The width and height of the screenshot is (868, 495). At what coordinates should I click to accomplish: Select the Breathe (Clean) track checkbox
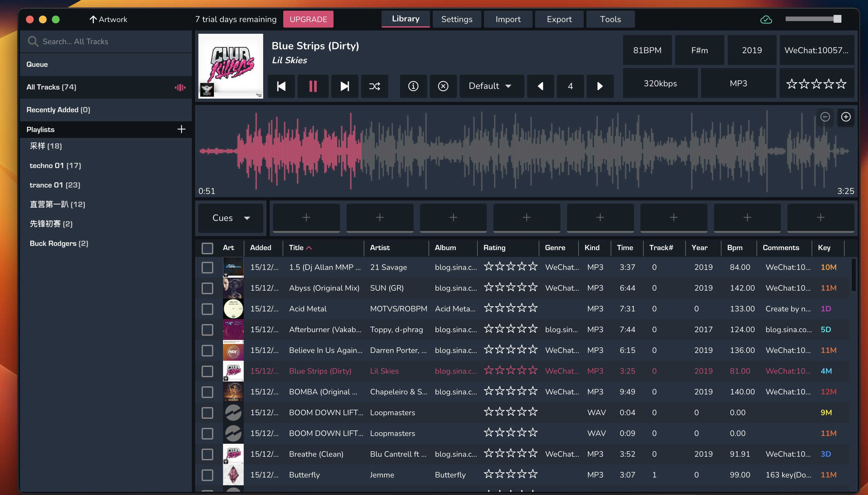[x=207, y=454]
